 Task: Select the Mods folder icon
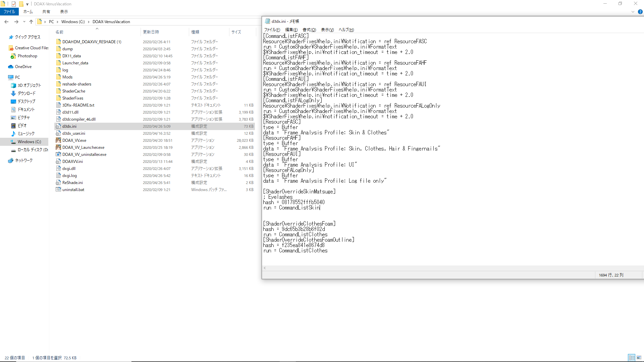(58, 77)
